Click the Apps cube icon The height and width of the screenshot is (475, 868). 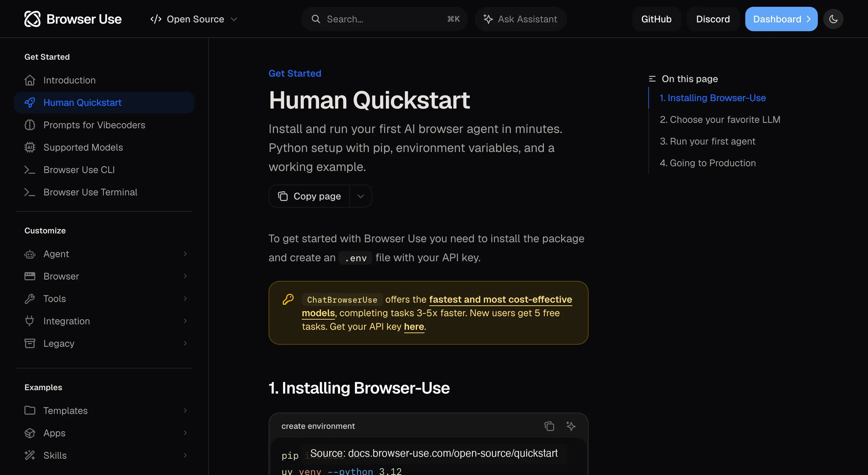[x=30, y=433]
